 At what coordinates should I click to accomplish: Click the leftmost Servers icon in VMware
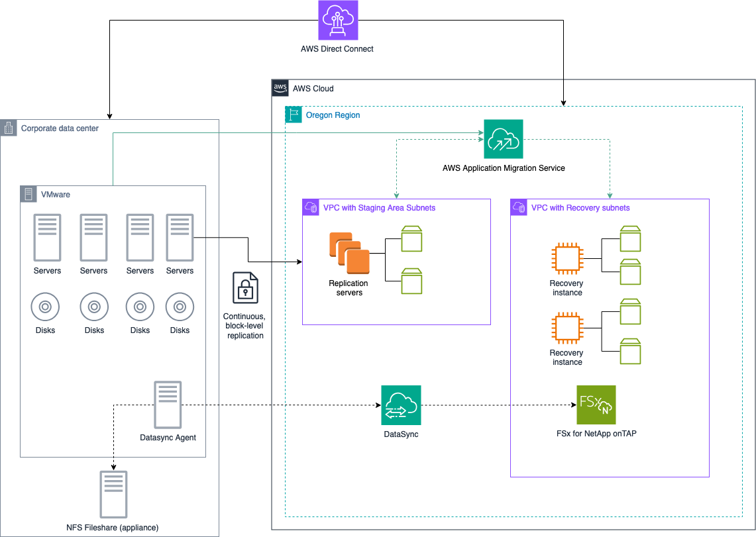[x=47, y=238]
